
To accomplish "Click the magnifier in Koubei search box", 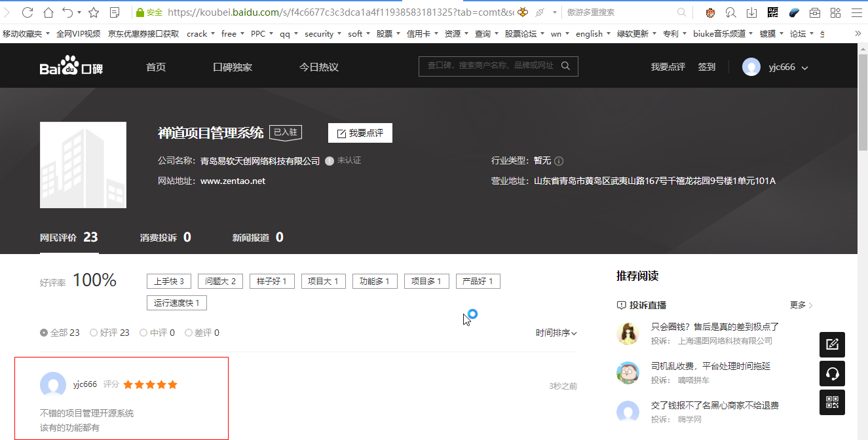I will click(x=565, y=66).
